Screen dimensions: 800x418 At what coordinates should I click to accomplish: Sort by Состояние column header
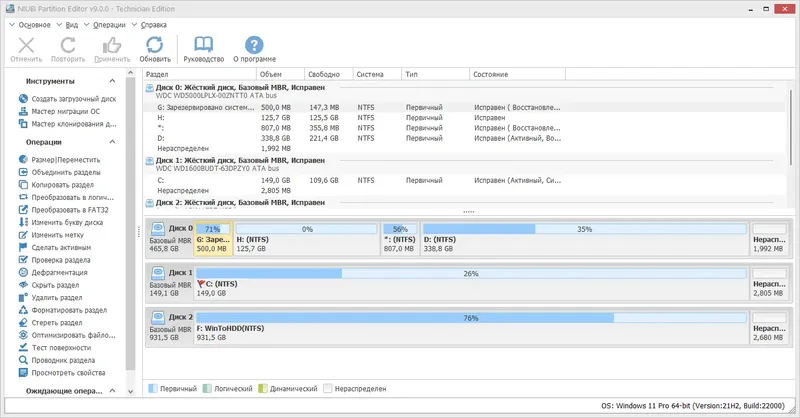pyautogui.click(x=517, y=75)
